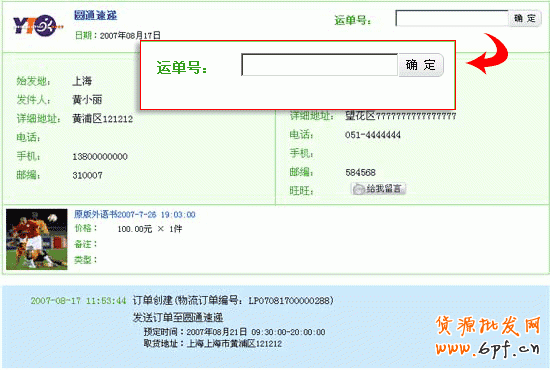Click the 取货地址 pickup address line

(x=212, y=344)
